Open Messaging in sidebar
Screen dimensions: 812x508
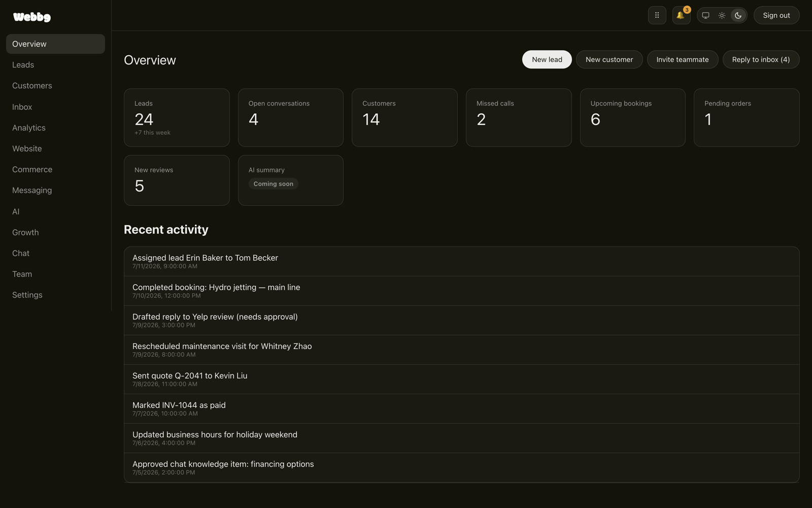[x=55, y=190]
